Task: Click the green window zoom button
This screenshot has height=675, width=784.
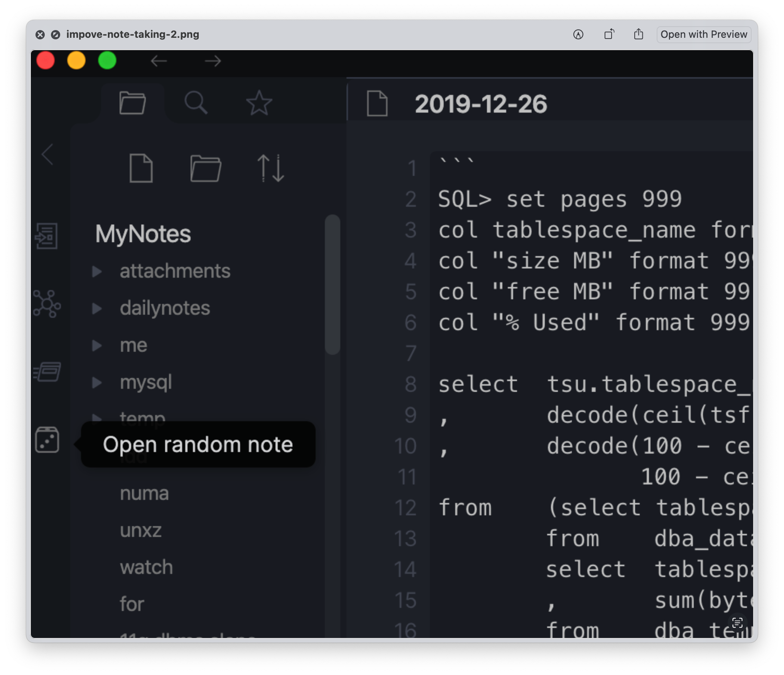Action: pyautogui.click(x=107, y=61)
